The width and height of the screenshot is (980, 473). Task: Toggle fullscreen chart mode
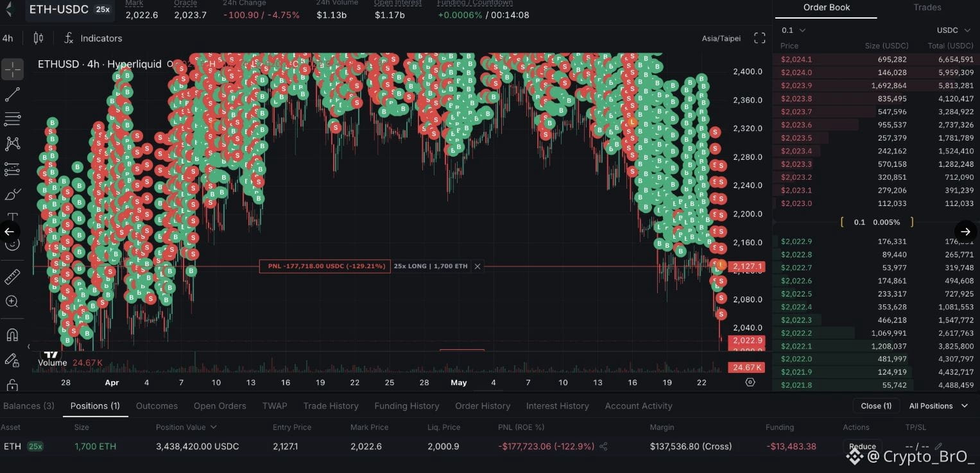pos(760,38)
